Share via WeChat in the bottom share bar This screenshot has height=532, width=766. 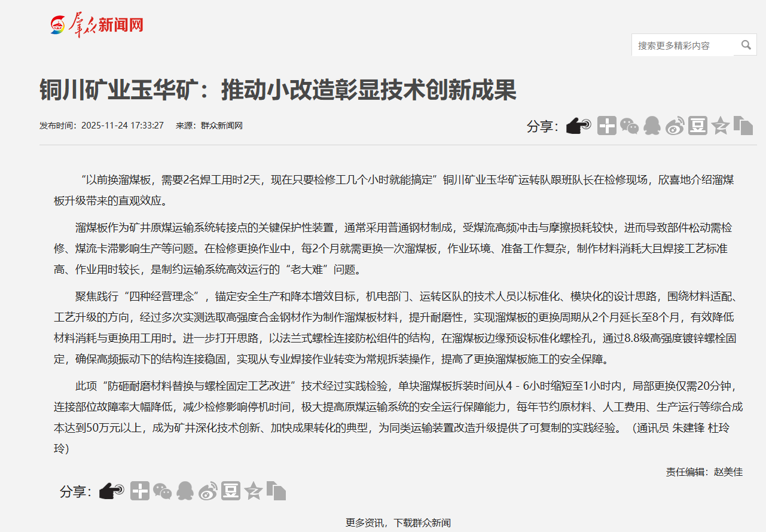162,491
